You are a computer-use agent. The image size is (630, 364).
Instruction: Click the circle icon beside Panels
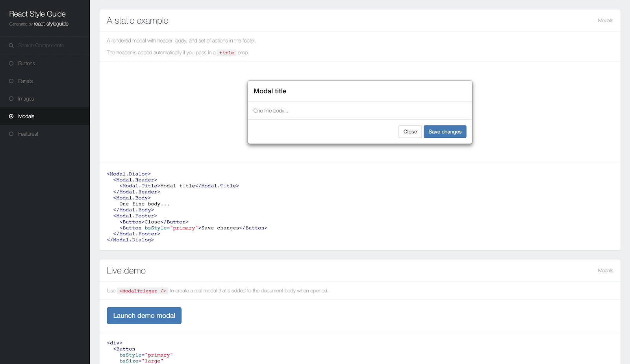coord(11,81)
